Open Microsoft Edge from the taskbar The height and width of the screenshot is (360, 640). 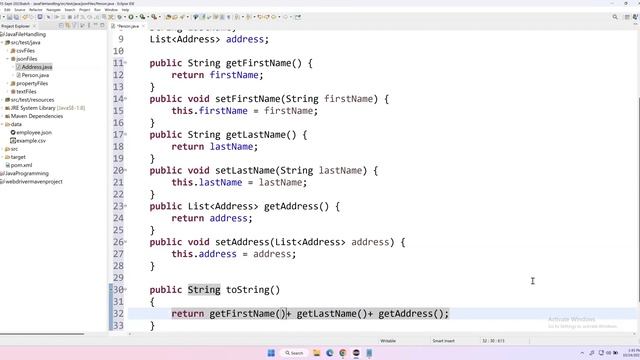coord(329,353)
